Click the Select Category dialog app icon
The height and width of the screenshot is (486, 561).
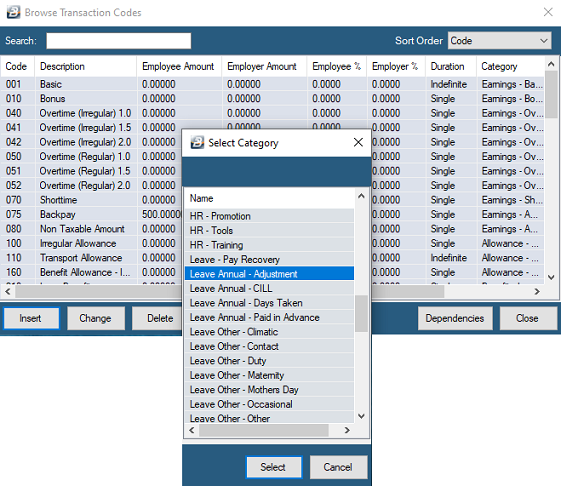(x=197, y=142)
